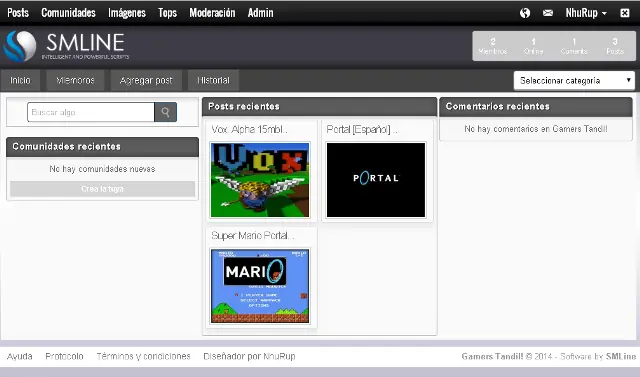Screen dimensions: 640x377
Task: Open Términos y condiciones footer link
Action: point(143,356)
